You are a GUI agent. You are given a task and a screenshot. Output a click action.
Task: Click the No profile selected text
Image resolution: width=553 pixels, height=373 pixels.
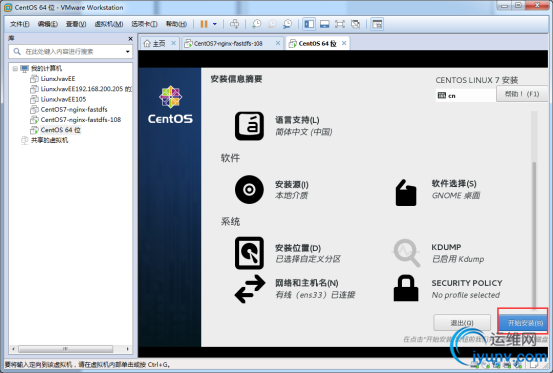[466, 295]
